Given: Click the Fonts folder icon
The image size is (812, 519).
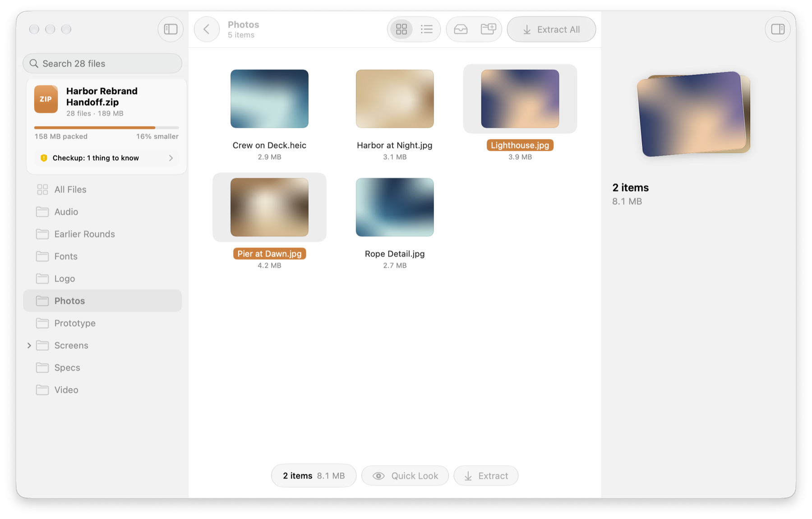Looking at the screenshot, I should (42, 256).
